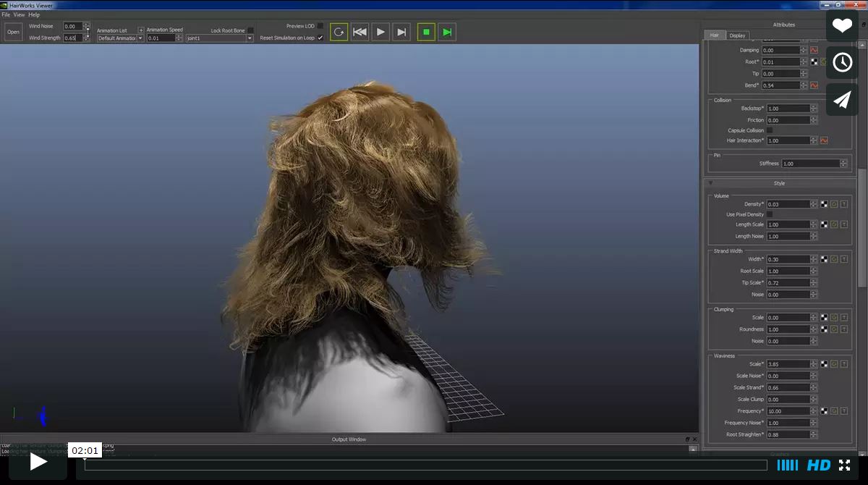Click the Root Scale value field
This screenshot has width=868, height=485.
coord(788,271)
